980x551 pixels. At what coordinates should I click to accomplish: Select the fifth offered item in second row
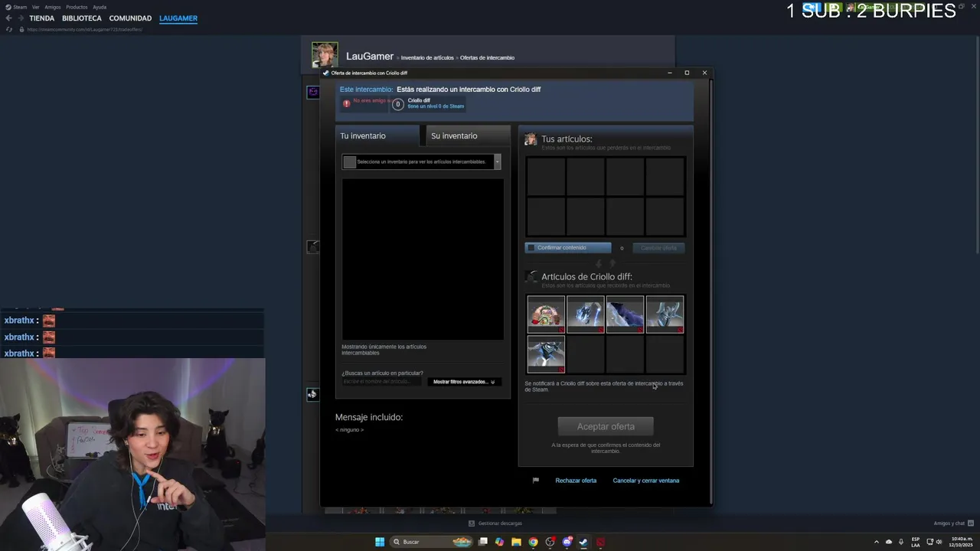(546, 354)
